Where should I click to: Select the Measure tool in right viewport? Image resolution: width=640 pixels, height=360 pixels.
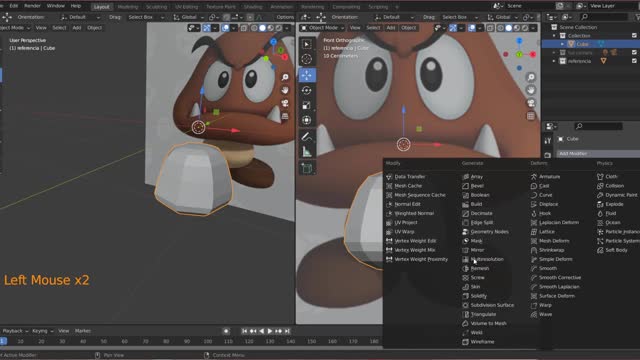coord(307,152)
